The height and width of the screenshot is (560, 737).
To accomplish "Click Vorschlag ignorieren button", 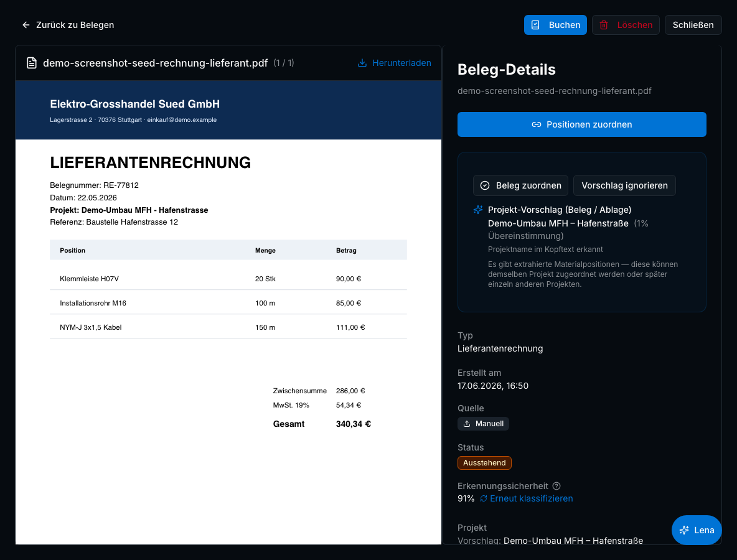I will (624, 185).
